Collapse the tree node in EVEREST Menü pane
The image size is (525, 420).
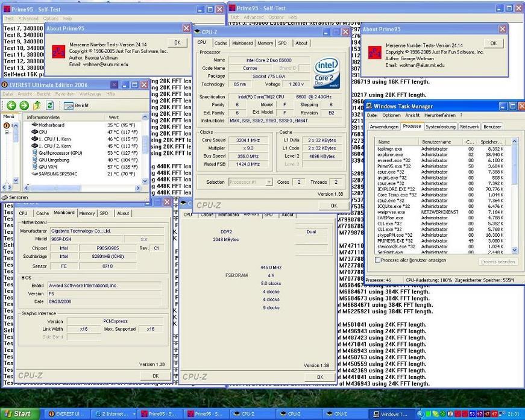click(7, 133)
